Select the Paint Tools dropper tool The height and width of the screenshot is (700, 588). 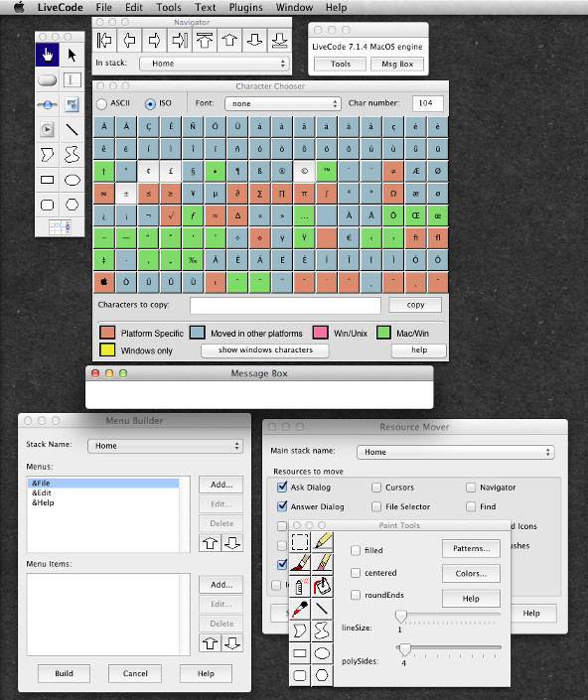pos(300,608)
